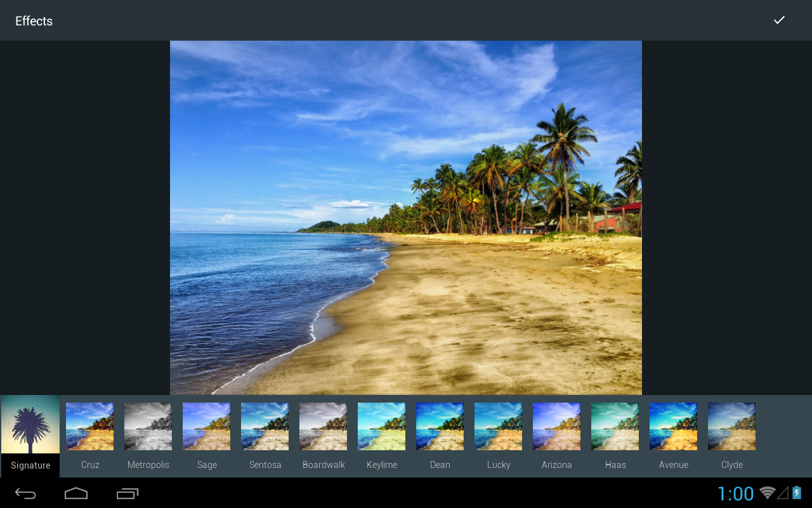Image resolution: width=812 pixels, height=508 pixels.
Task: Choose the Lucky effect
Action: 498,426
